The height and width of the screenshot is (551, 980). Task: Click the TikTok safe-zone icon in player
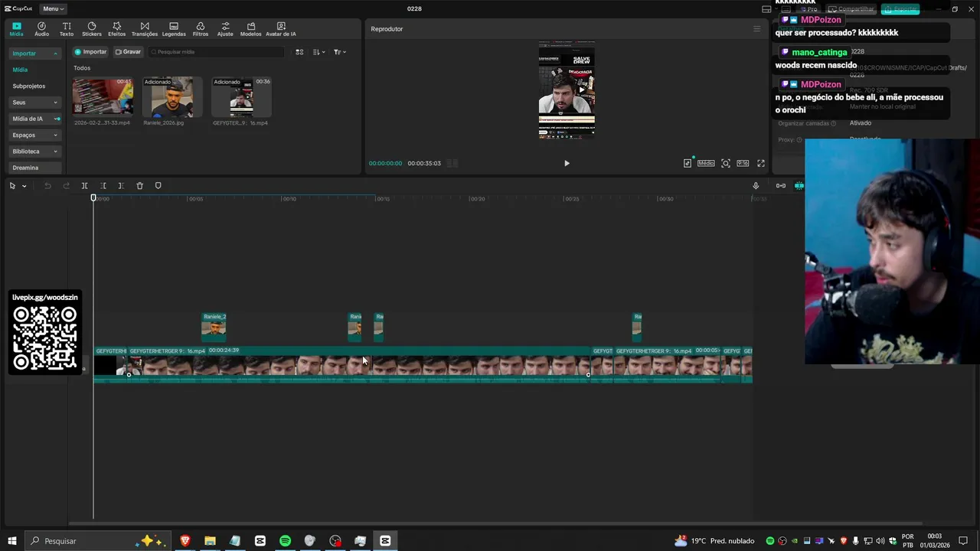click(x=688, y=163)
